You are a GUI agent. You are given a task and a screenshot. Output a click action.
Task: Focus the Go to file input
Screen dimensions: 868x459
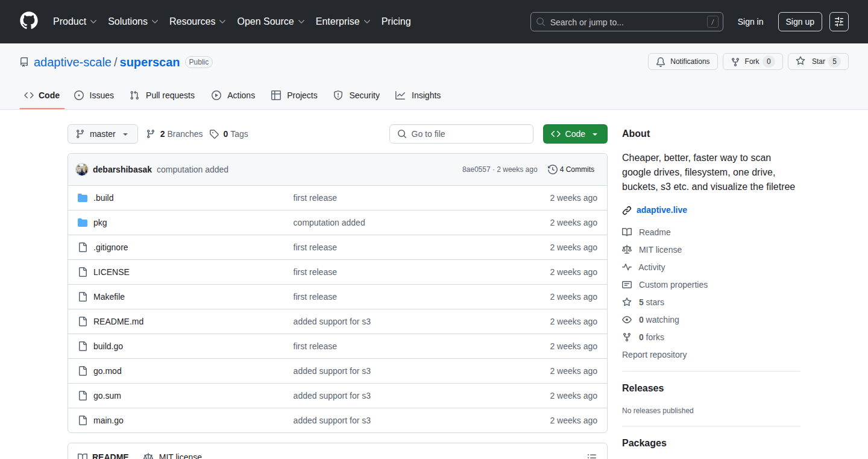[x=461, y=134]
